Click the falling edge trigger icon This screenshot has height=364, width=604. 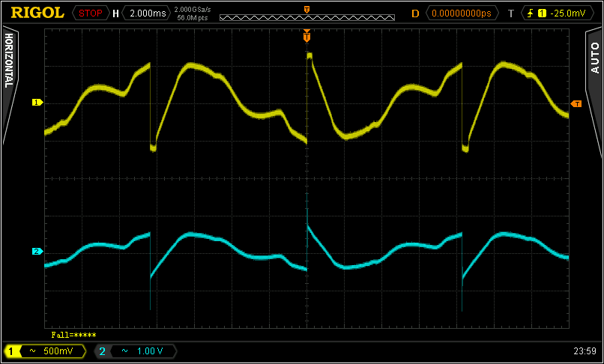531,13
